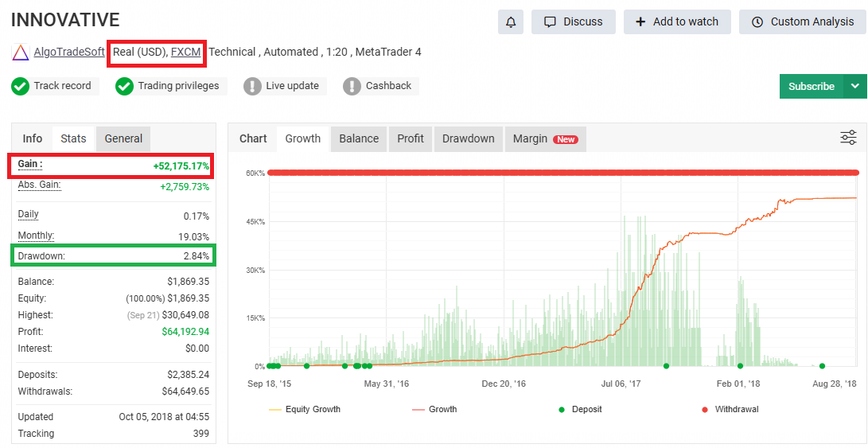Click the red Withdrawal legend dot
The width and height of the screenshot is (868, 448).
[x=704, y=409]
